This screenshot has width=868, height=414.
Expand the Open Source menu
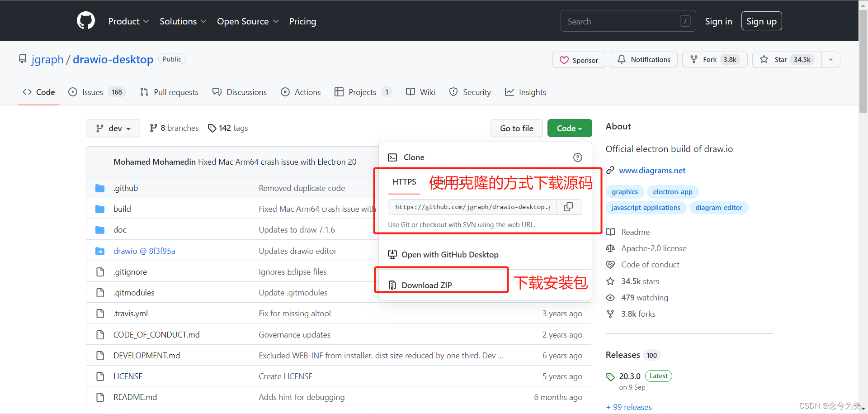pos(248,21)
